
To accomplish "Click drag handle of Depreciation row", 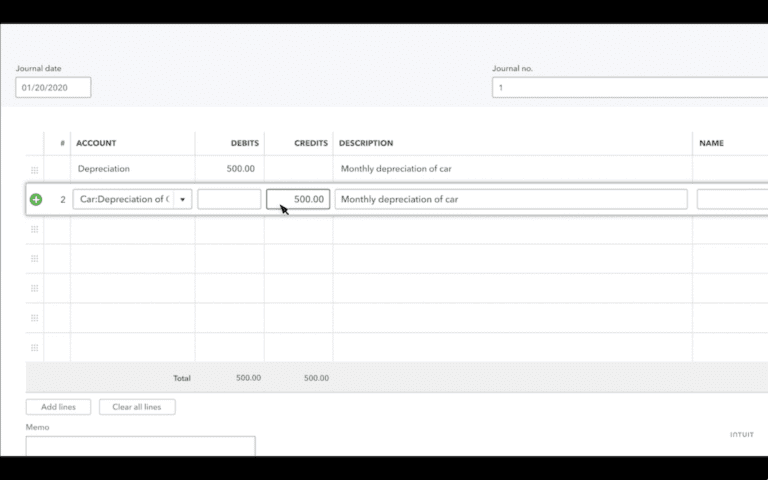I will click(x=34, y=170).
